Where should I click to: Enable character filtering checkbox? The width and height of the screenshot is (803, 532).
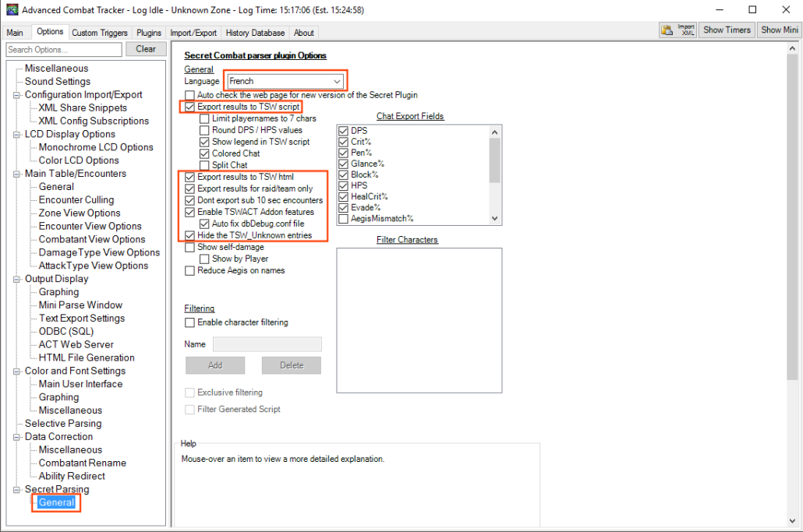click(x=189, y=322)
